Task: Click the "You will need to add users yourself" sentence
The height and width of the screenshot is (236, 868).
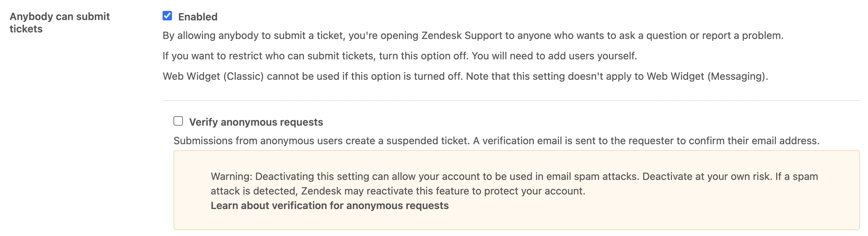Action: 554,56
